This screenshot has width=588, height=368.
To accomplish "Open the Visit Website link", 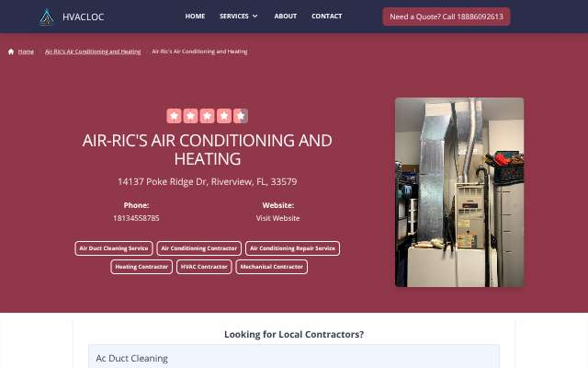I will pos(277,218).
